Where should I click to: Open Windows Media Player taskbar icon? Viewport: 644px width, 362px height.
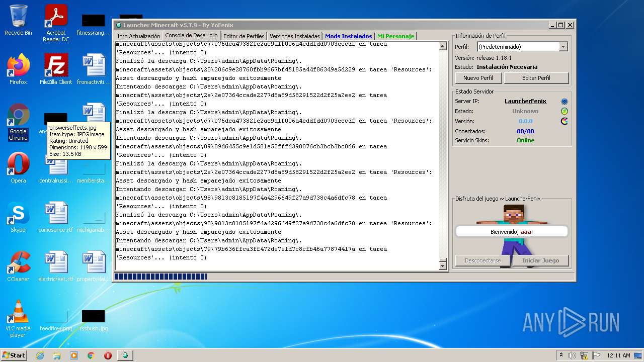coord(74,355)
